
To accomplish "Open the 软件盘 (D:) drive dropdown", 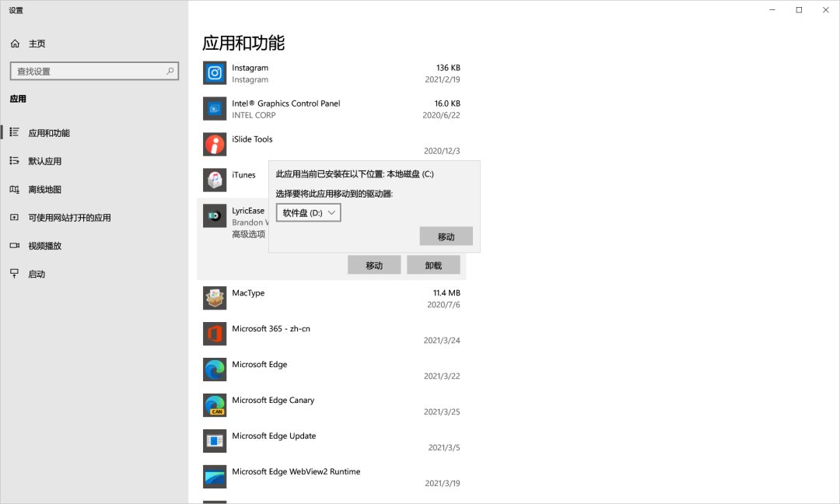I will click(309, 212).
